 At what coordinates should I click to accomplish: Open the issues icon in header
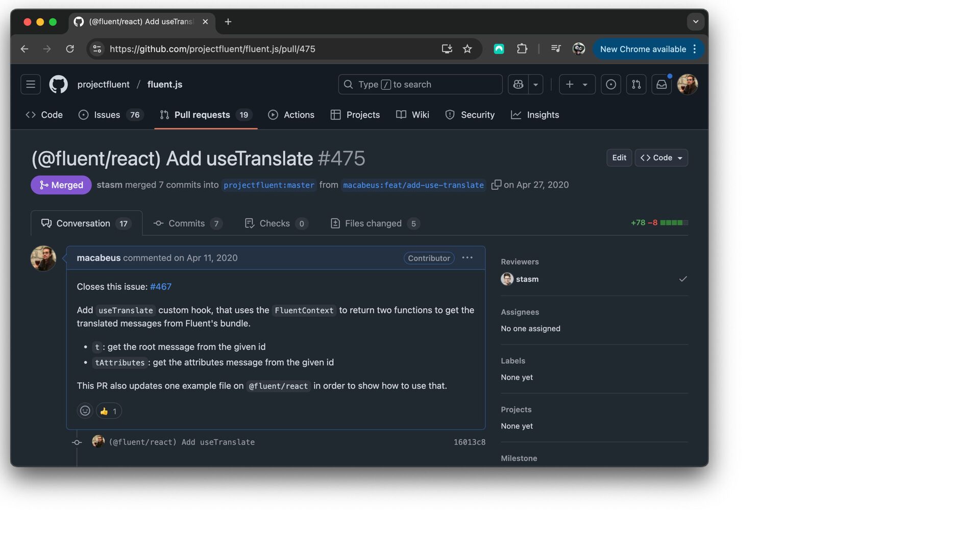click(610, 84)
